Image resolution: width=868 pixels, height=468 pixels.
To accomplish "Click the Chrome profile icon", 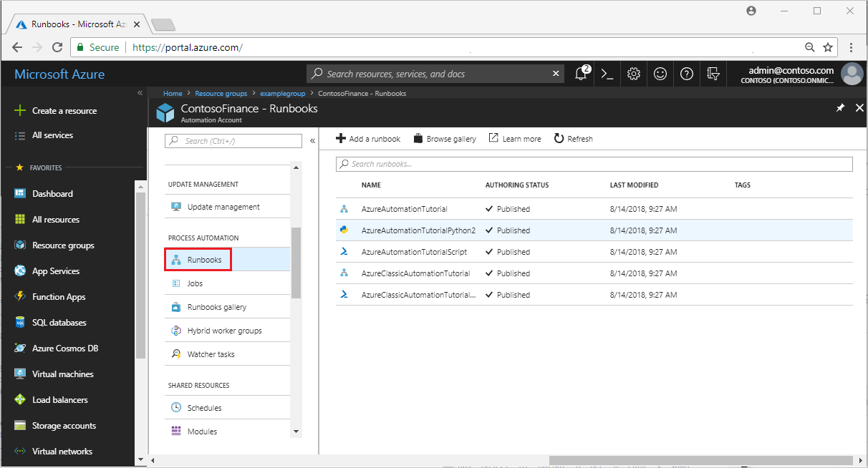I will (751, 11).
